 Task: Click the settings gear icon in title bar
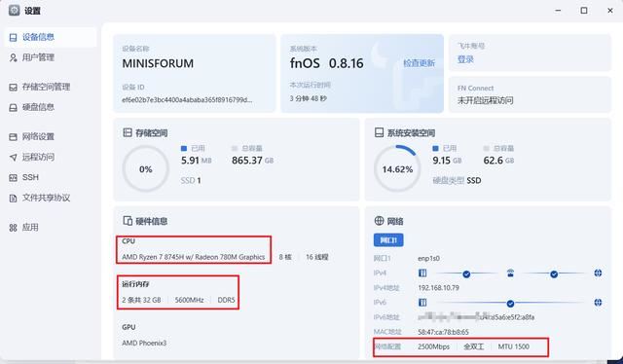pos(15,11)
